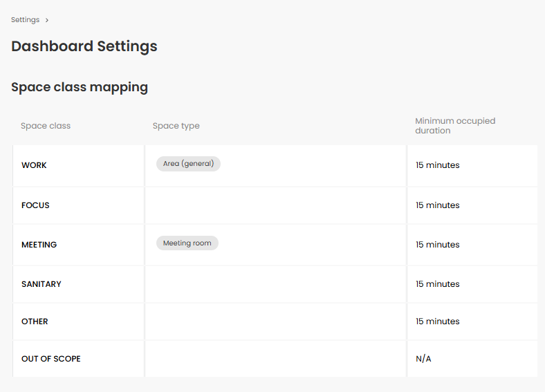Click the SANITARY space class cell
This screenshot has height=392, width=545.
click(79, 284)
